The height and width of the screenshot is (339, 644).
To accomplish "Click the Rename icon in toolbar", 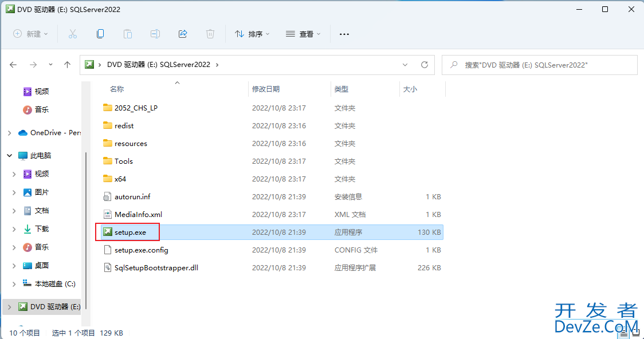I will coord(155,34).
